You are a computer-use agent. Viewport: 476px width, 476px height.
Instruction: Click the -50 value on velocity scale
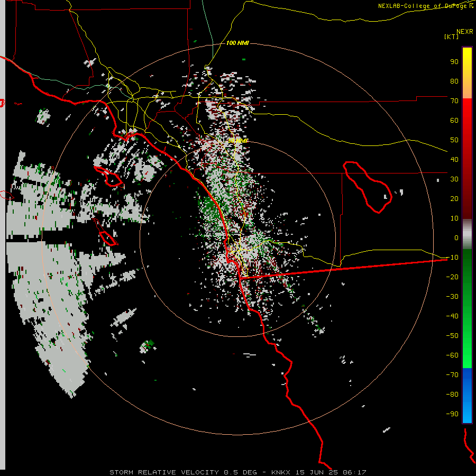click(x=452, y=336)
